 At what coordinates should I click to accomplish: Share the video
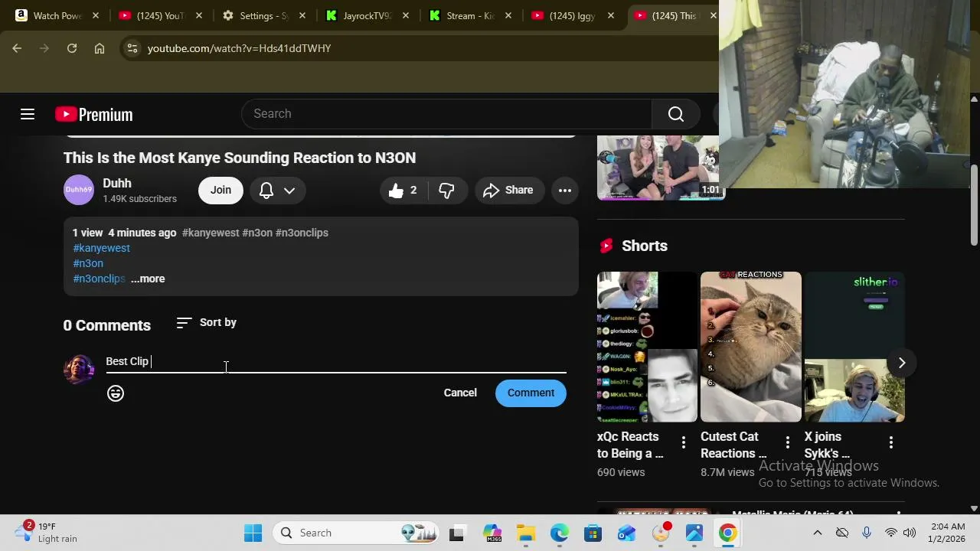point(508,191)
